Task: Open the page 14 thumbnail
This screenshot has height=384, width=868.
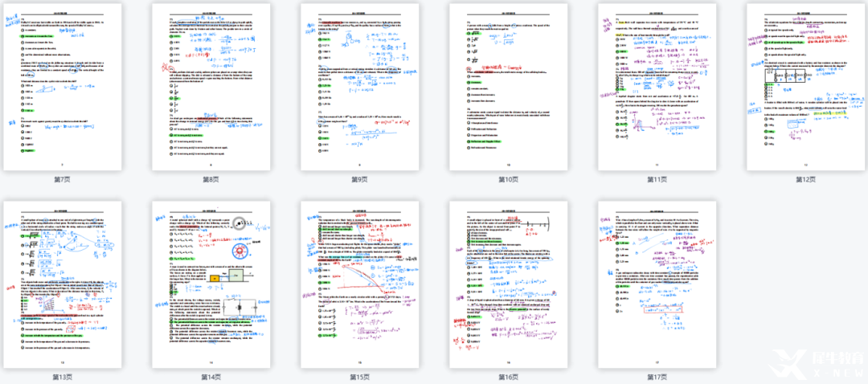Action: click(211, 285)
